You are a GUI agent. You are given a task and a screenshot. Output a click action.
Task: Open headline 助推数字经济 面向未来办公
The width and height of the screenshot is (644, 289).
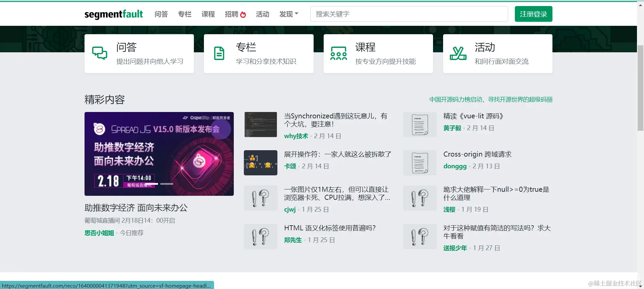[x=136, y=208]
